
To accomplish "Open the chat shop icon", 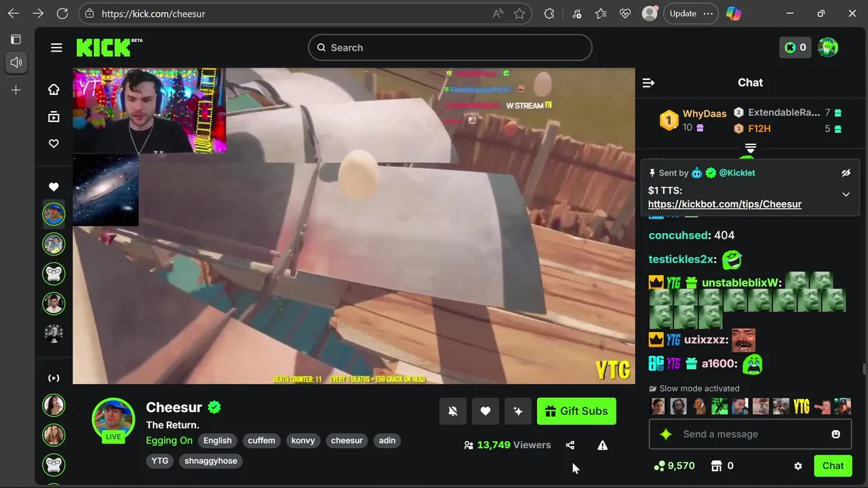I will [716, 466].
